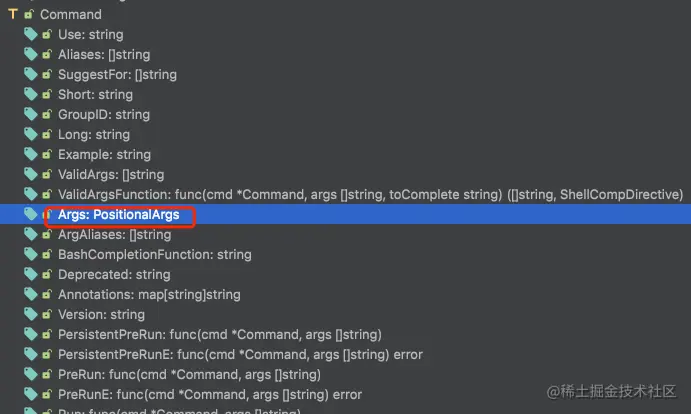Select the BashCompletionFunction field
Viewport: 691px width, 414px height.
point(154,254)
